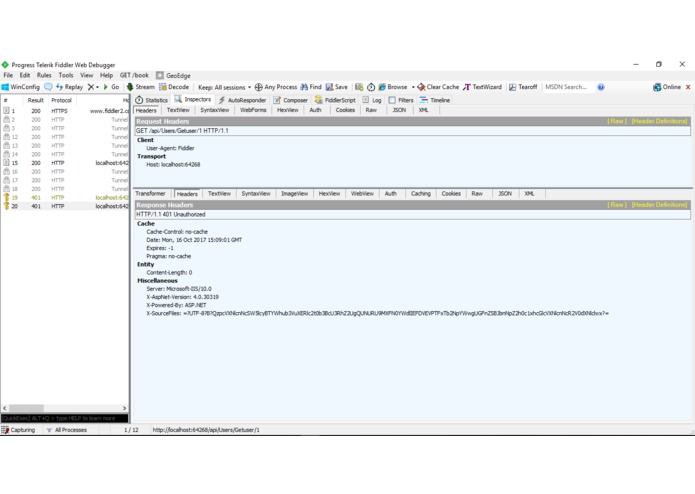Viewport: 695px width, 494px height.
Task: Click GET /api/Users/Getuser/1 request line
Action: [x=413, y=131]
